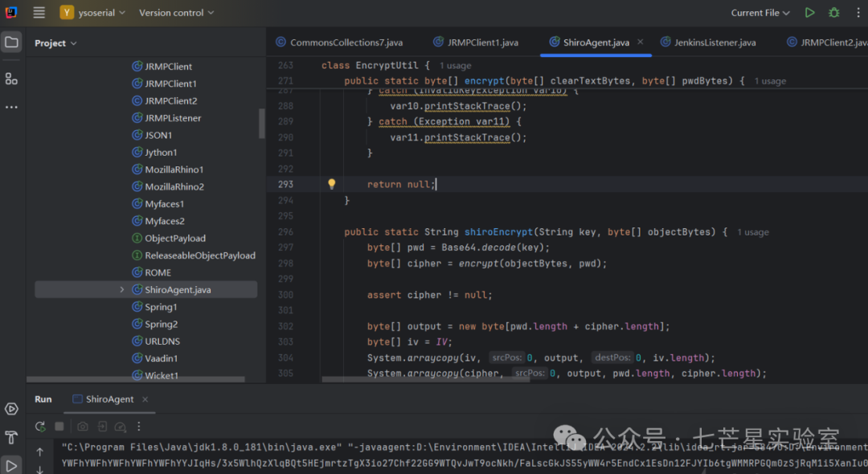
Task: Rerun ShiroAgent with the rerun icon
Action: tap(40, 426)
